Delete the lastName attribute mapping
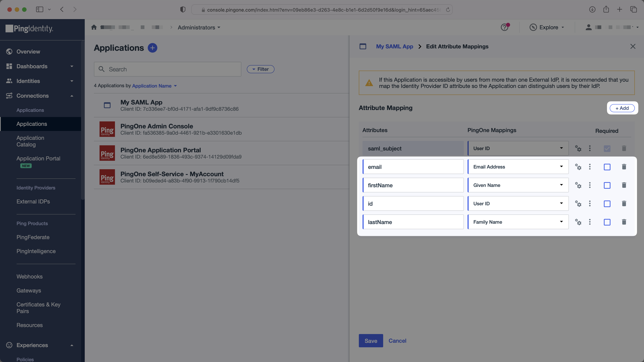The height and width of the screenshot is (362, 644). click(624, 222)
